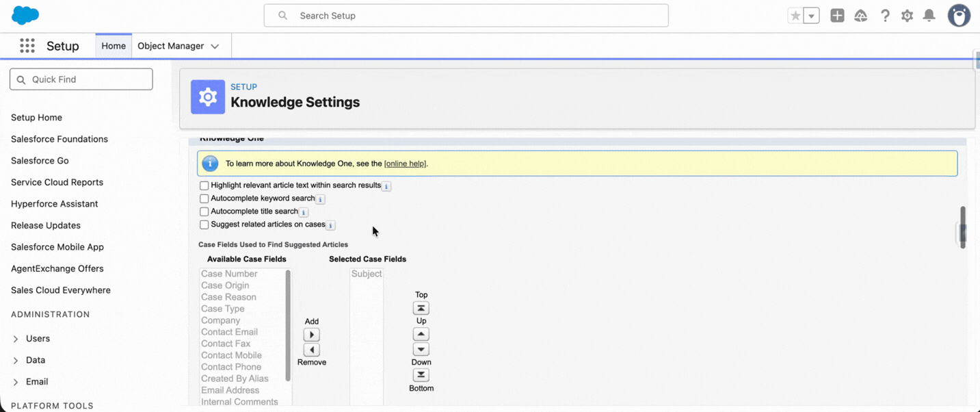The image size is (980, 412).
Task: Move selected field Down
Action: tap(421, 349)
